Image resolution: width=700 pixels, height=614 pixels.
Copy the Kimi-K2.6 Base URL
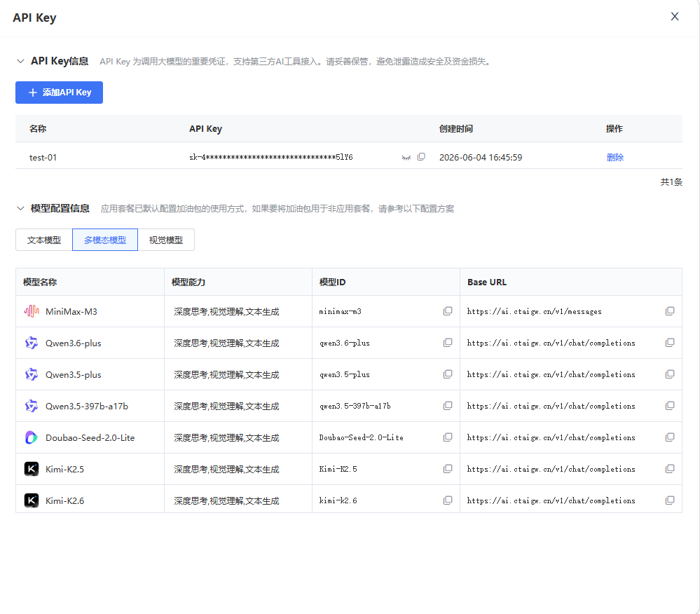670,500
